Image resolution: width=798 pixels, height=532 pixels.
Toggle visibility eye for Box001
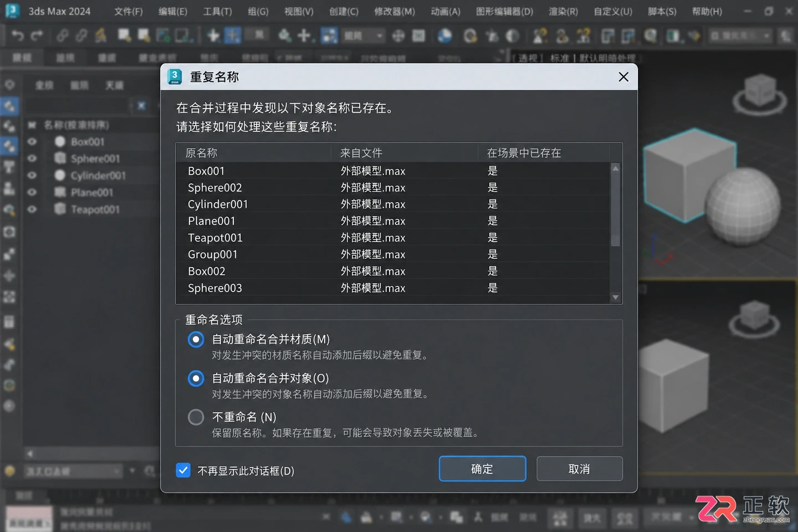pos(32,142)
